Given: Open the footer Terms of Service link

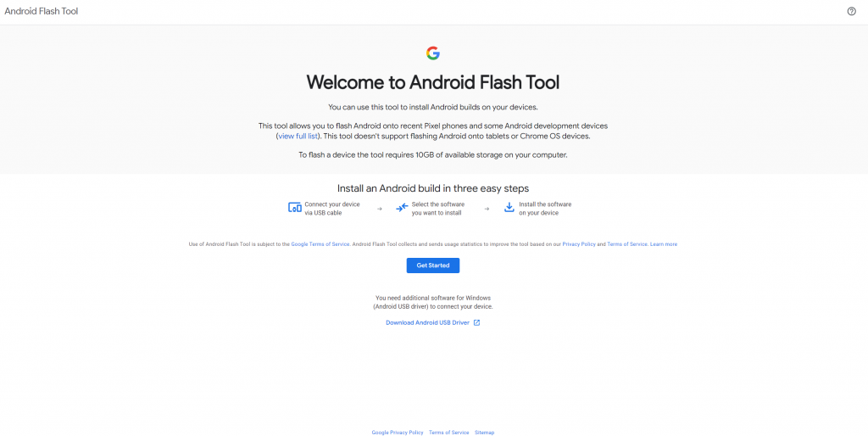Looking at the screenshot, I should tap(448, 433).
